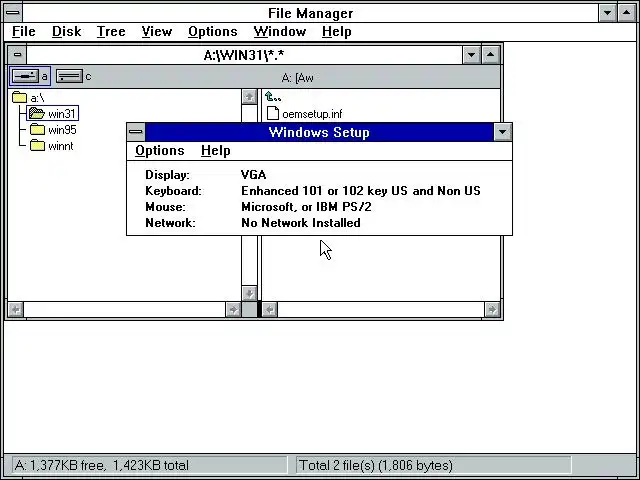This screenshot has height=480, width=640.
Task: Select the oemsetup.inf file
Action: 304,113
